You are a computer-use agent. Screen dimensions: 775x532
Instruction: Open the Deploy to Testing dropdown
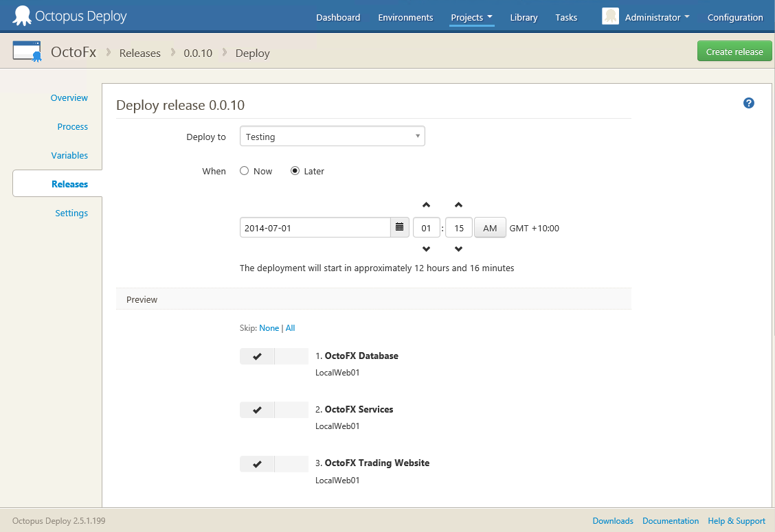click(x=332, y=136)
